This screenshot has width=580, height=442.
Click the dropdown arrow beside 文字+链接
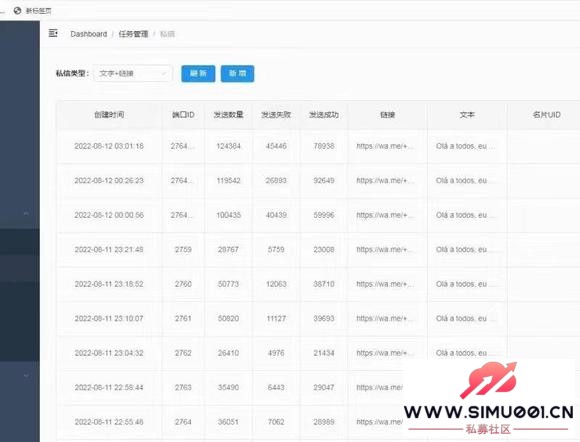[x=163, y=74]
